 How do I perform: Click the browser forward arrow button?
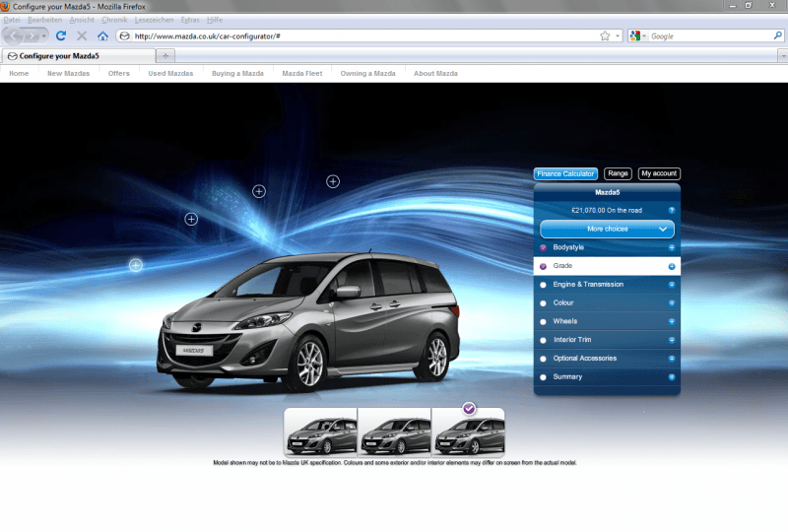(x=31, y=36)
